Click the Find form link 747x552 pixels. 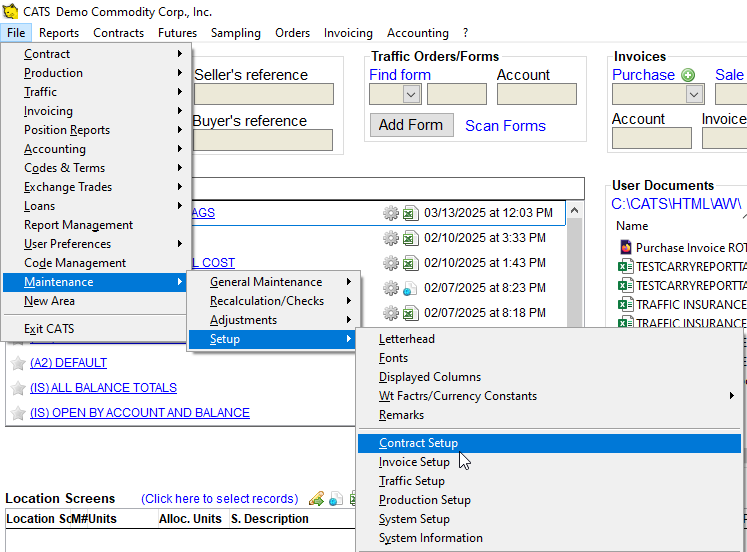(400, 75)
